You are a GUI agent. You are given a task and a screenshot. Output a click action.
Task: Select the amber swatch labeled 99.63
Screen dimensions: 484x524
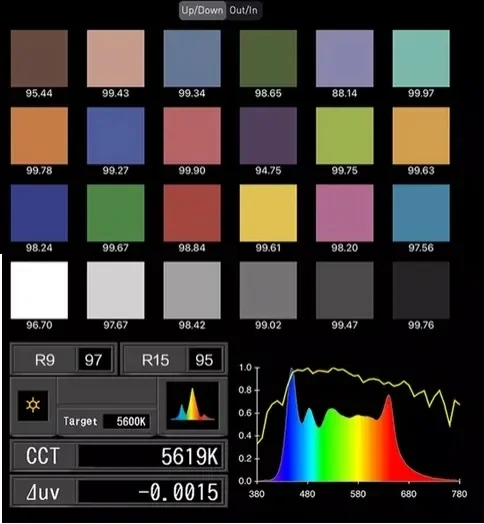pyautogui.click(x=421, y=136)
